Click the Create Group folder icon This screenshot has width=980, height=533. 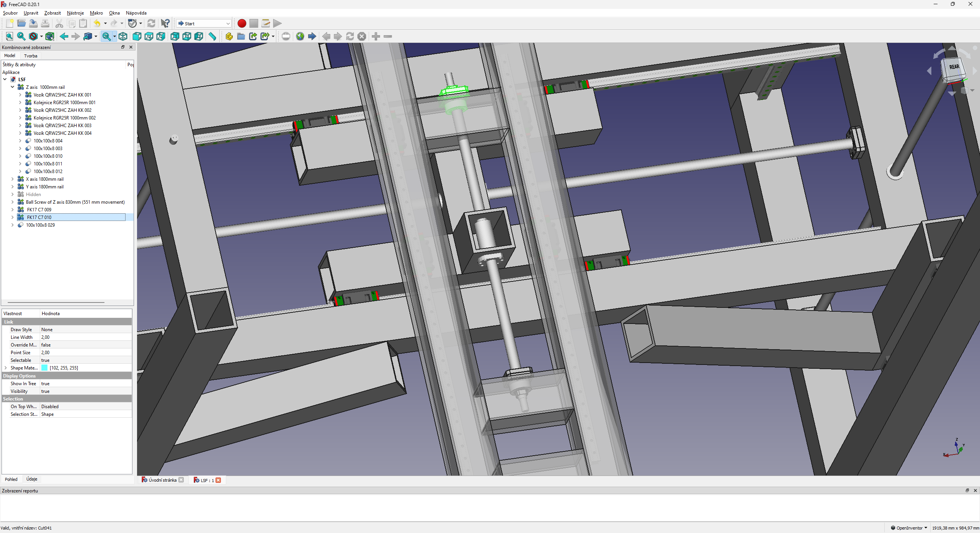click(241, 36)
